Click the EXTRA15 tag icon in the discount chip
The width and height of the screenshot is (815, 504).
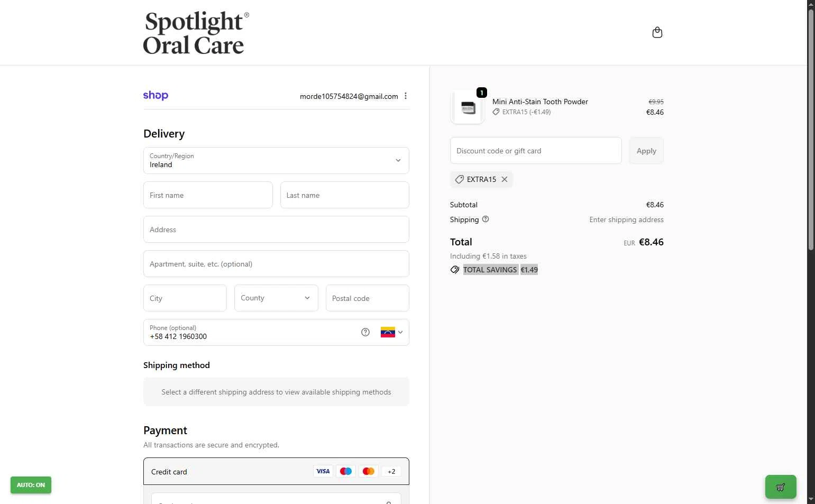coord(459,179)
